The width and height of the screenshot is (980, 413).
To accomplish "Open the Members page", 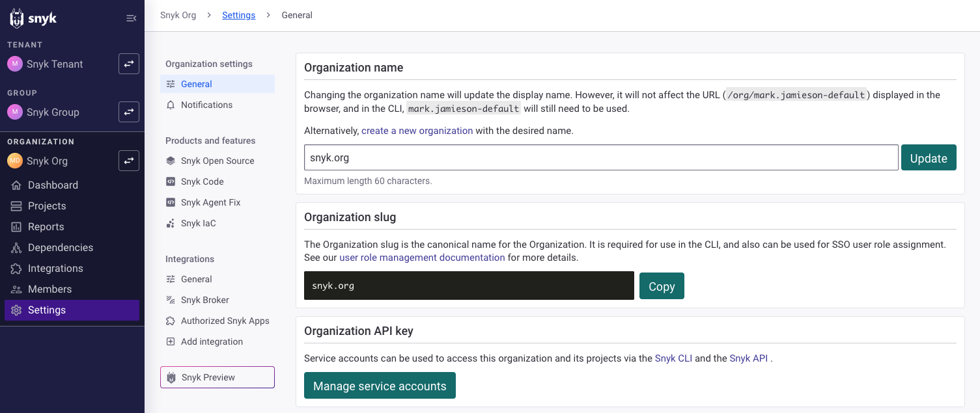I will click(49, 289).
